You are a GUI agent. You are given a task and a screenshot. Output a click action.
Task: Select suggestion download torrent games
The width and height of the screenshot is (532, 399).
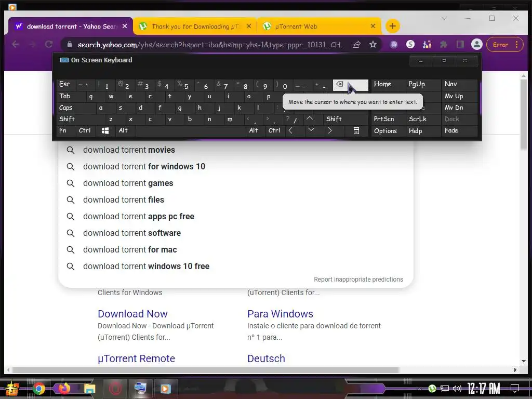point(235,183)
